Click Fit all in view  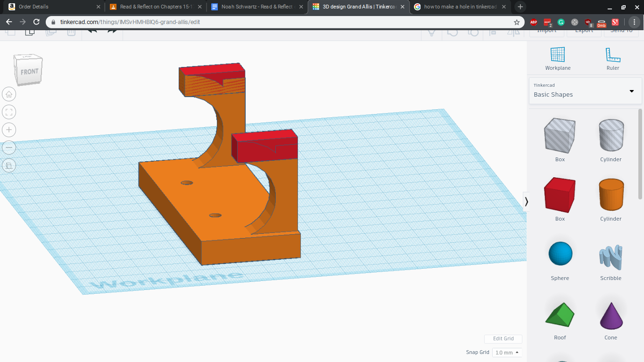[9, 112]
